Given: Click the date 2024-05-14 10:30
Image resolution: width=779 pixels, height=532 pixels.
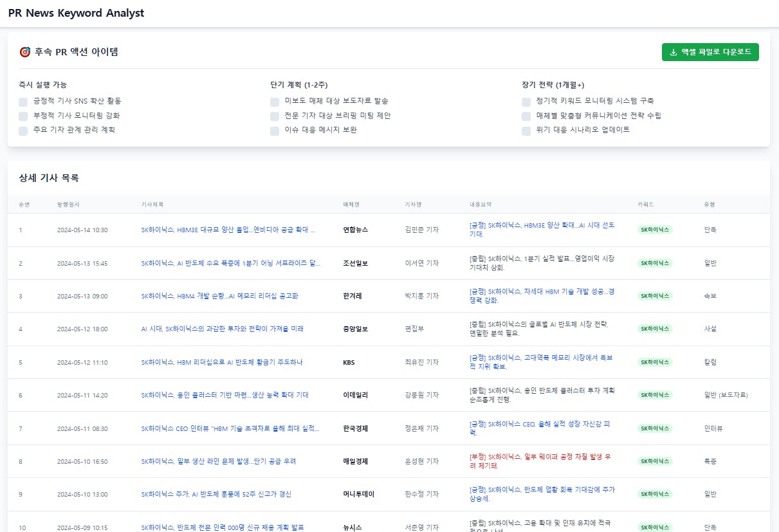Looking at the screenshot, I should [x=82, y=230].
